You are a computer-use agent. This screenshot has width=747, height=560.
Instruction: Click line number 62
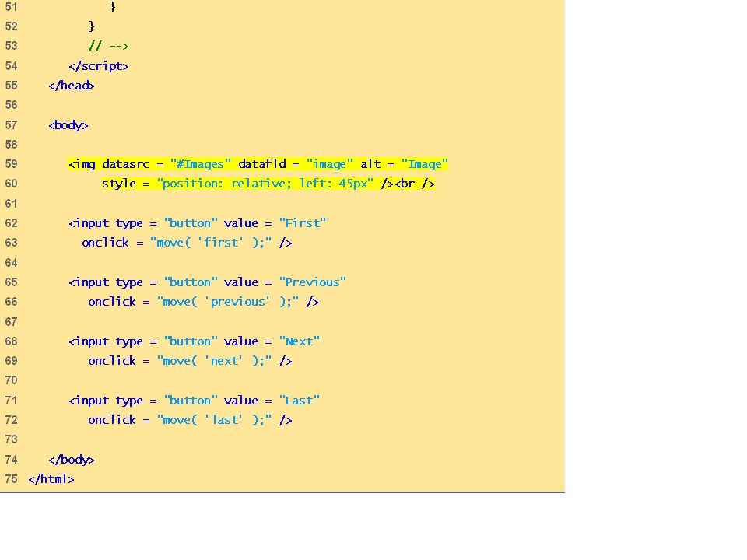[12, 223]
